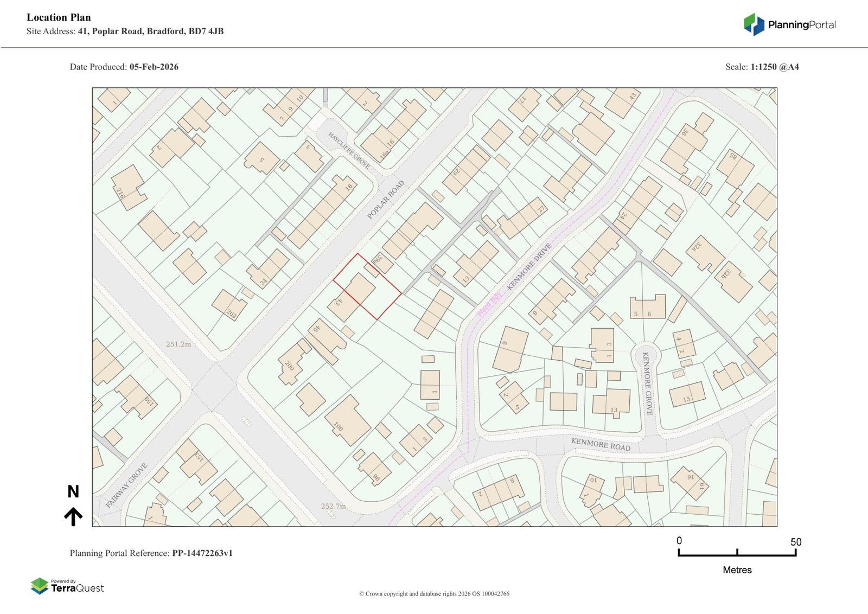The width and height of the screenshot is (868, 614).
Task: Click the Kenmore Drive street label
Action: click(529, 266)
